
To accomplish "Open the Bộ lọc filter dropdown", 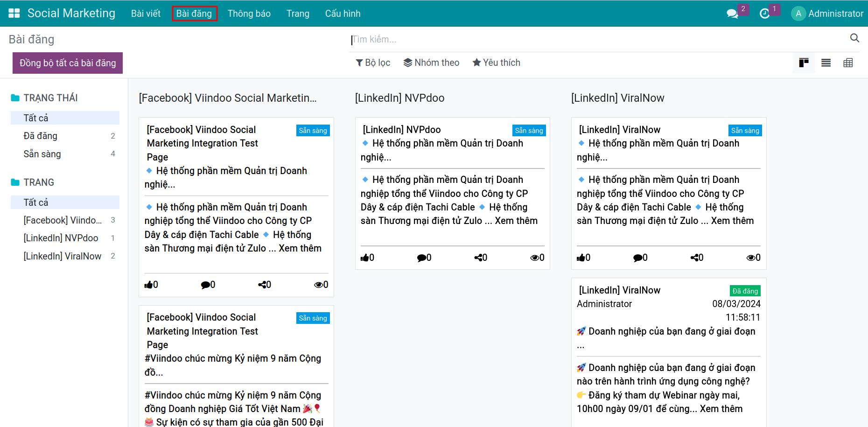I will (373, 63).
